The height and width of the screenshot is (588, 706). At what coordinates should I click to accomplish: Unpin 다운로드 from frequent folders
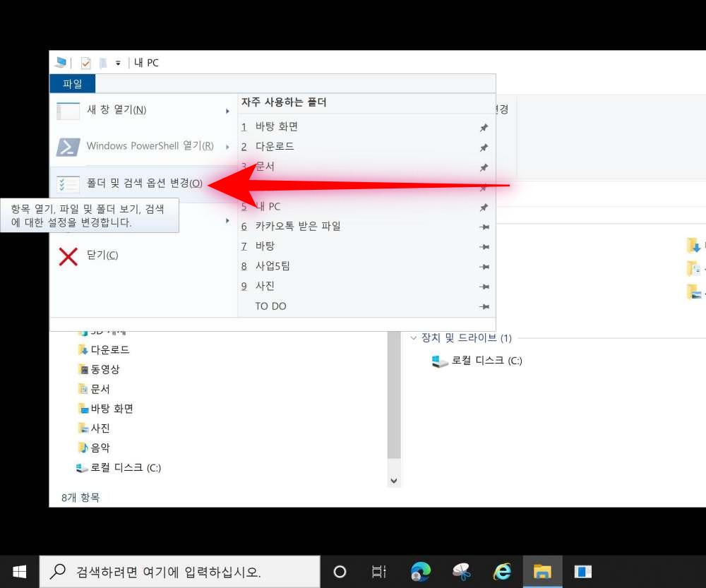point(484,146)
